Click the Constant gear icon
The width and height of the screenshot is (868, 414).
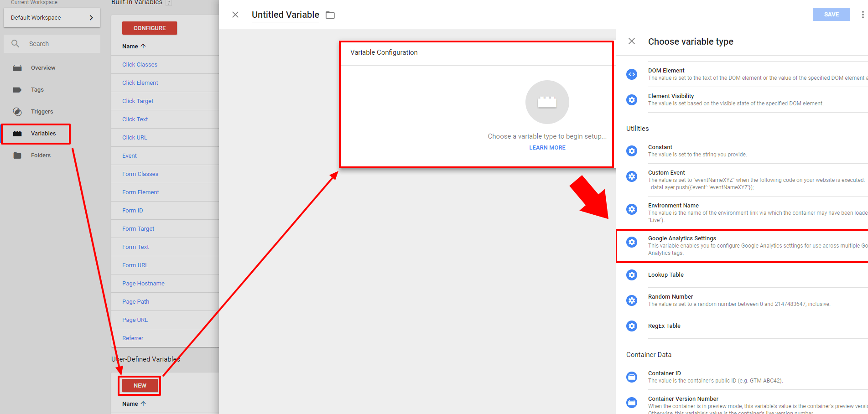tap(632, 151)
